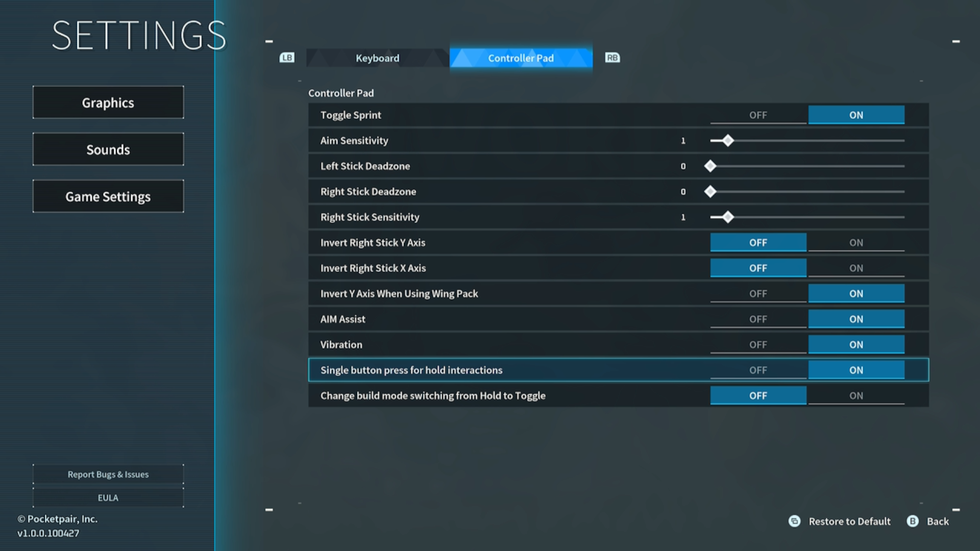Click the SETTINGS title
The image size is (980, 551).
point(139,36)
